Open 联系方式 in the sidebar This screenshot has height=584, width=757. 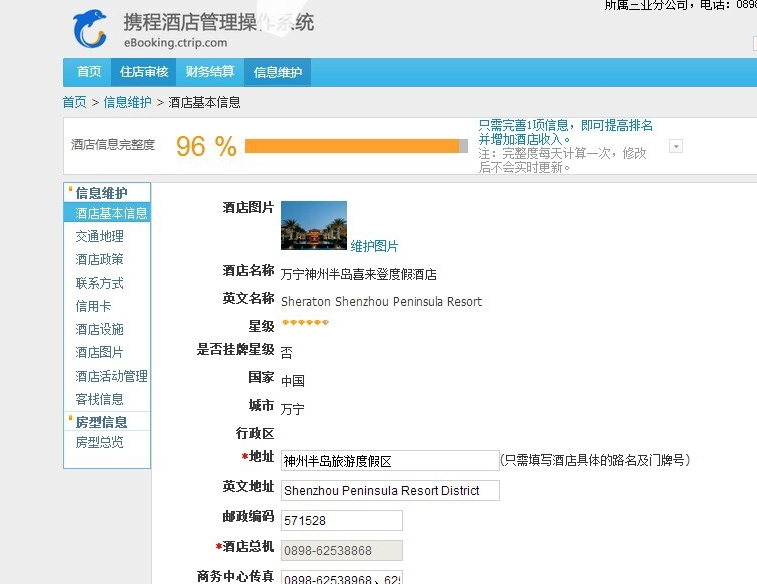[99, 283]
